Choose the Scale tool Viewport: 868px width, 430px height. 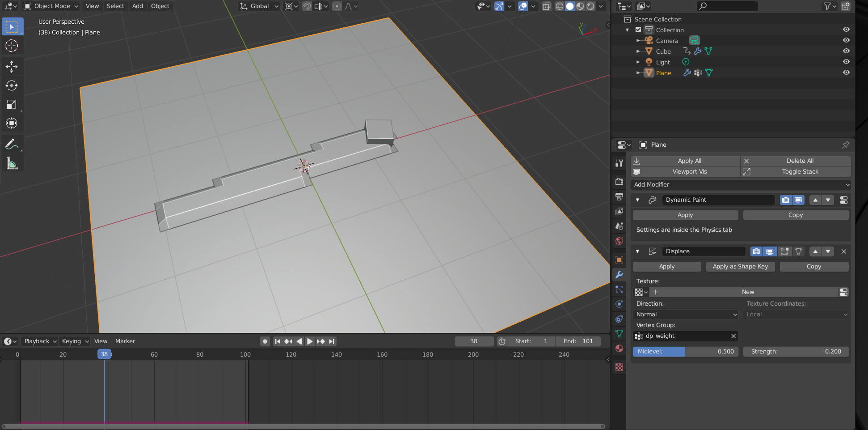12,104
